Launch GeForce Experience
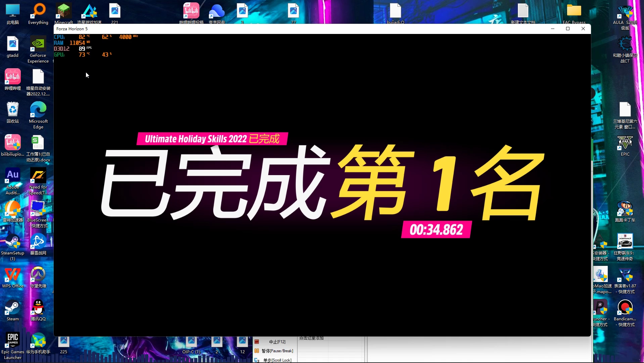 (38, 49)
